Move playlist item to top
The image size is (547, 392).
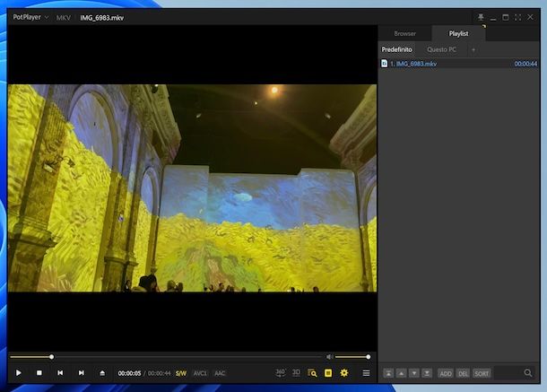[x=388, y=373]
